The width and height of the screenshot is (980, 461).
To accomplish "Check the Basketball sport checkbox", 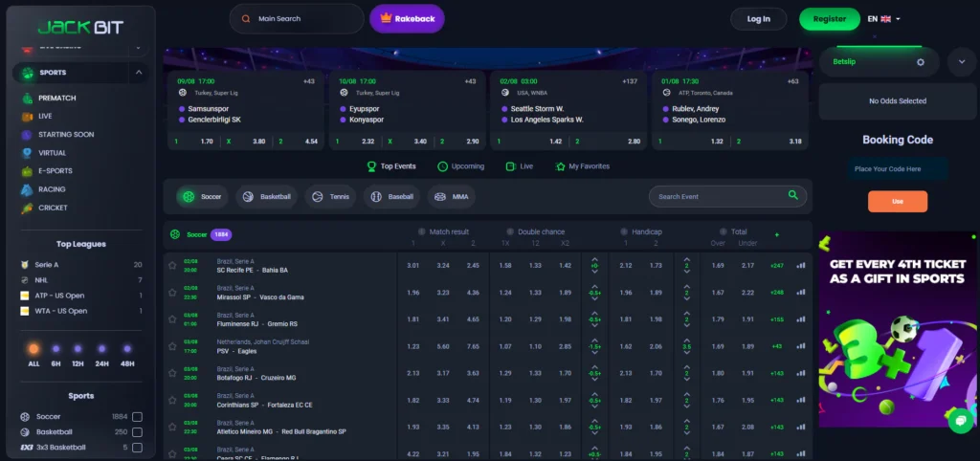I will (137, 432).
